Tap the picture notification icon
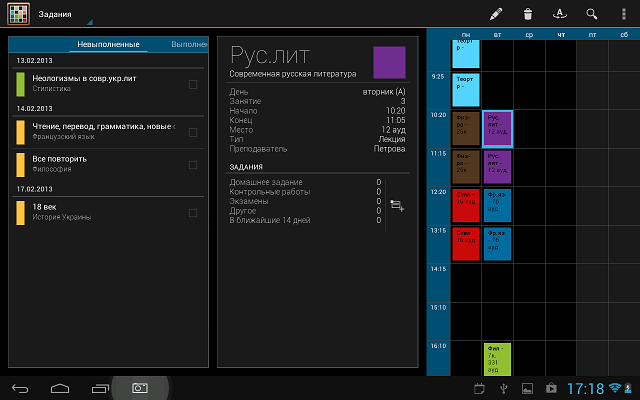The width and height of the screenshot is (640, 400). [527, 389]
